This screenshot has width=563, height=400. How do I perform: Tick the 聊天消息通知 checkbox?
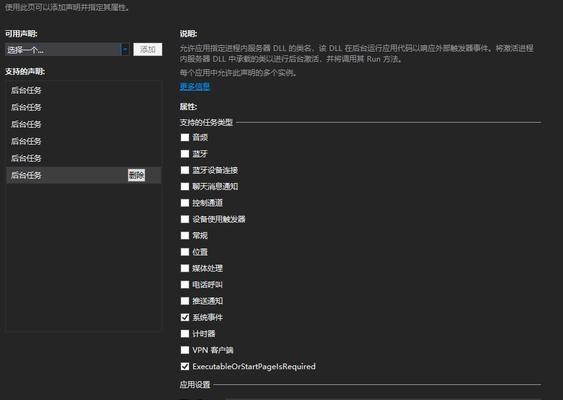[185, 186]
